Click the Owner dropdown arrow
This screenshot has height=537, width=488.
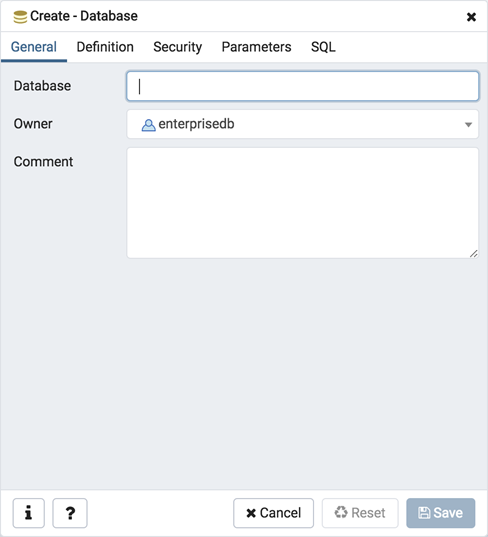pos(468,125)
